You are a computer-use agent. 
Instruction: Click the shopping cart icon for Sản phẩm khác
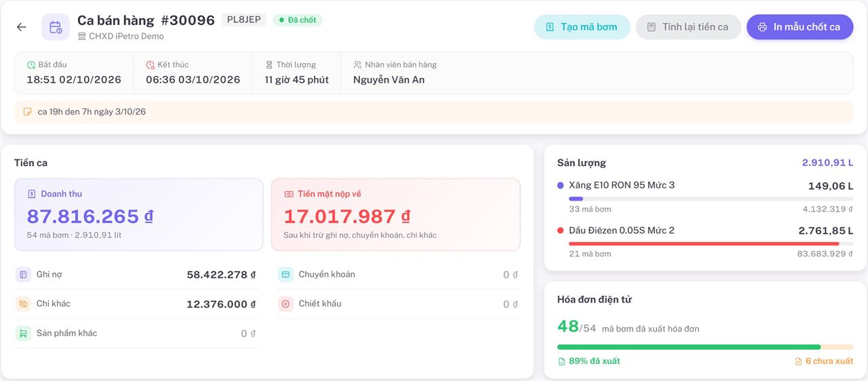click(24, 334)
